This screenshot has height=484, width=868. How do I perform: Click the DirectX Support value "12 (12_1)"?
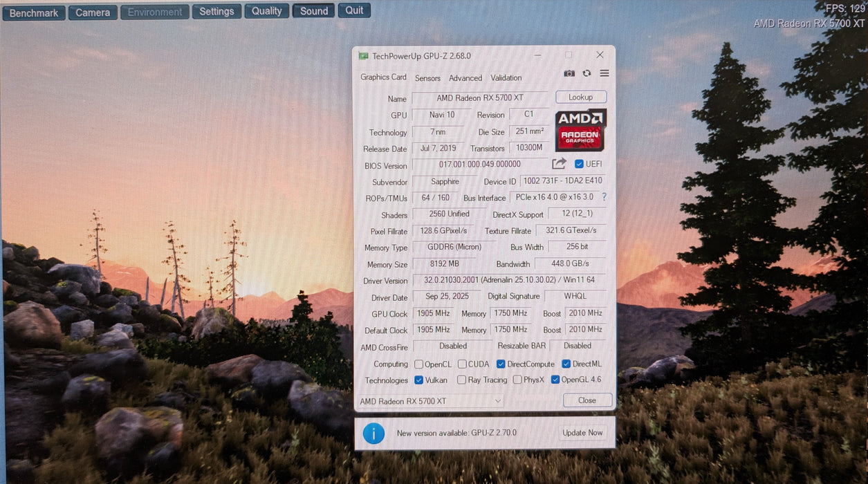pyautogui.click(x=576, y=214)
